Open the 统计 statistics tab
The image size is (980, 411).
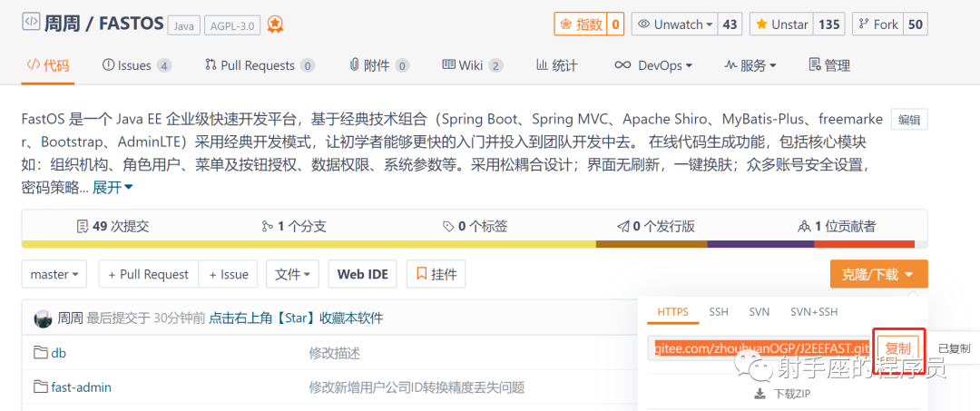[556, 65]
